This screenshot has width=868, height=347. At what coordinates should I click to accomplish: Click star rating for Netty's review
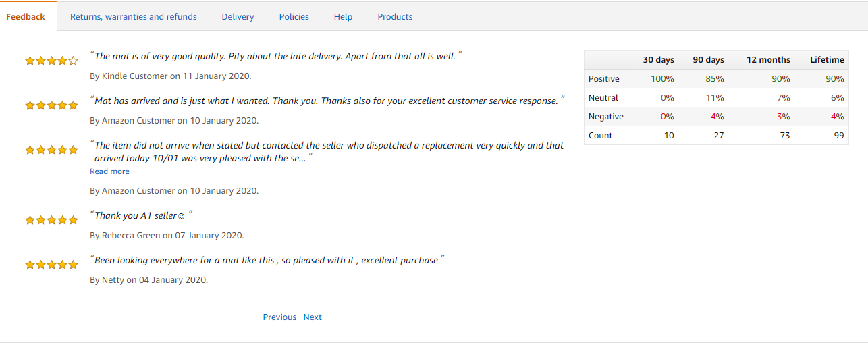[52, 265]
